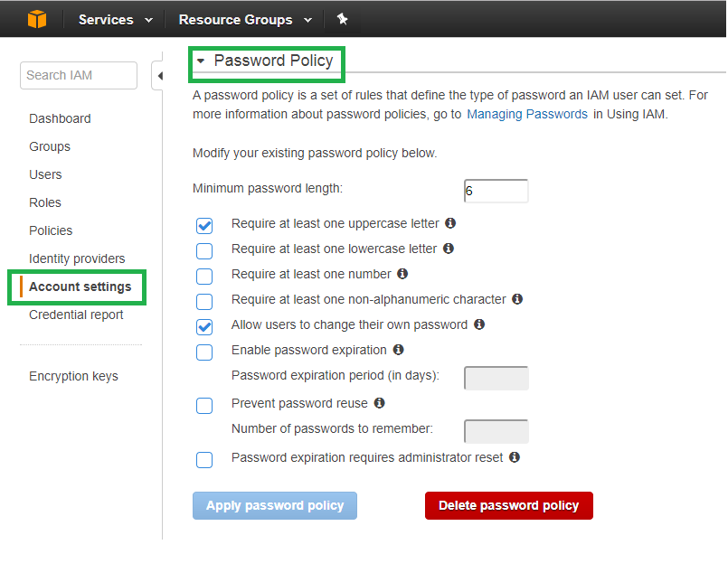
Task: View info about non-alphanumeric character rule
Action: (516, 299)
